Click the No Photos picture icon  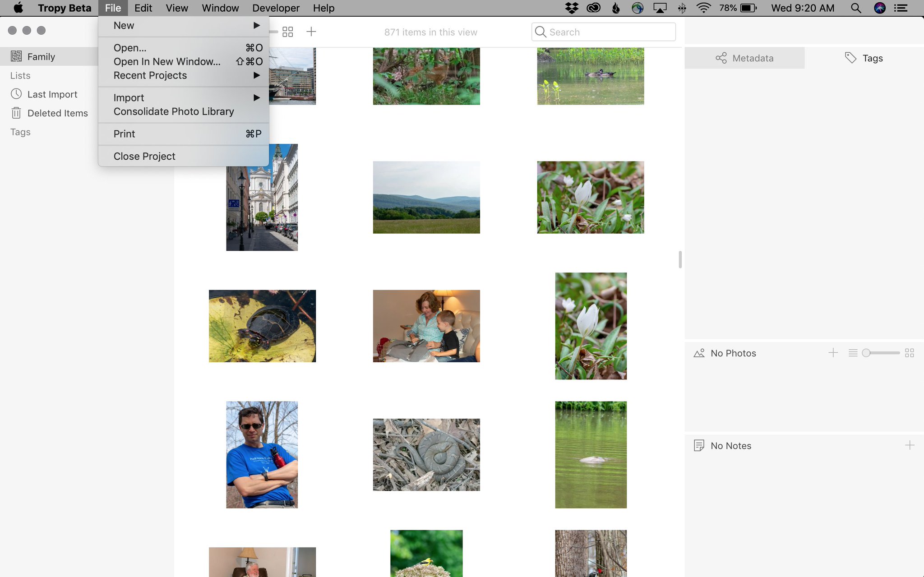point(699,353)
